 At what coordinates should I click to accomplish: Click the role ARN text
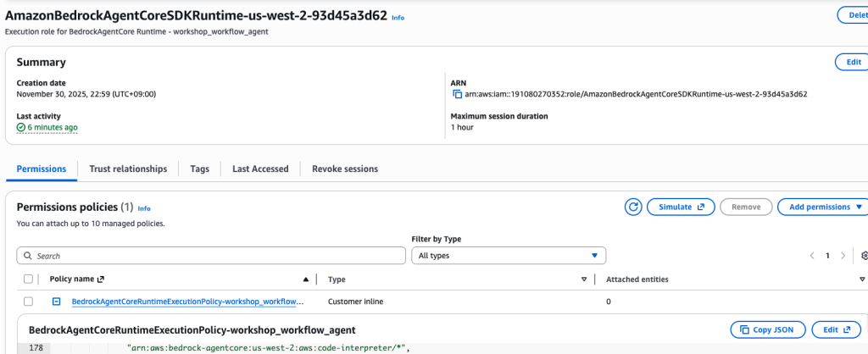click(x=636, y=94)
